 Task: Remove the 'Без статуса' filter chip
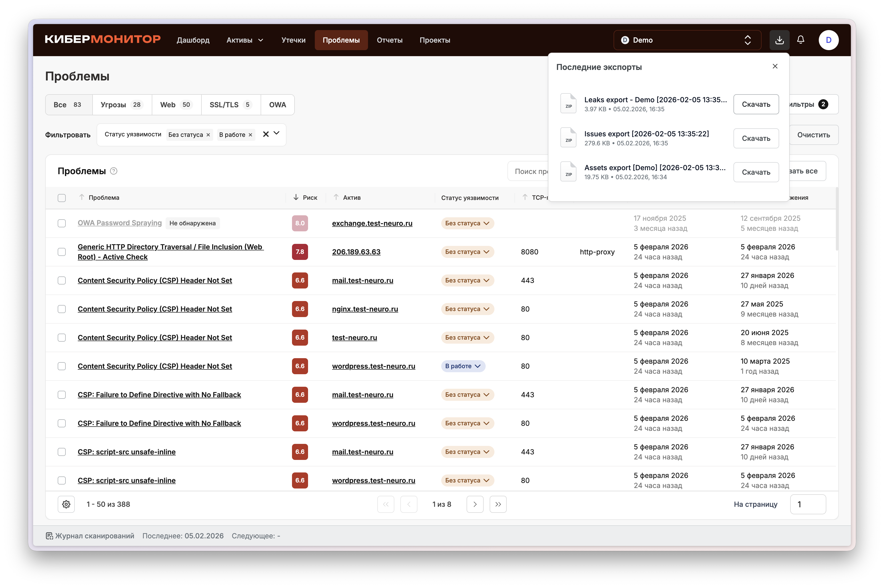tap(208, 135)
